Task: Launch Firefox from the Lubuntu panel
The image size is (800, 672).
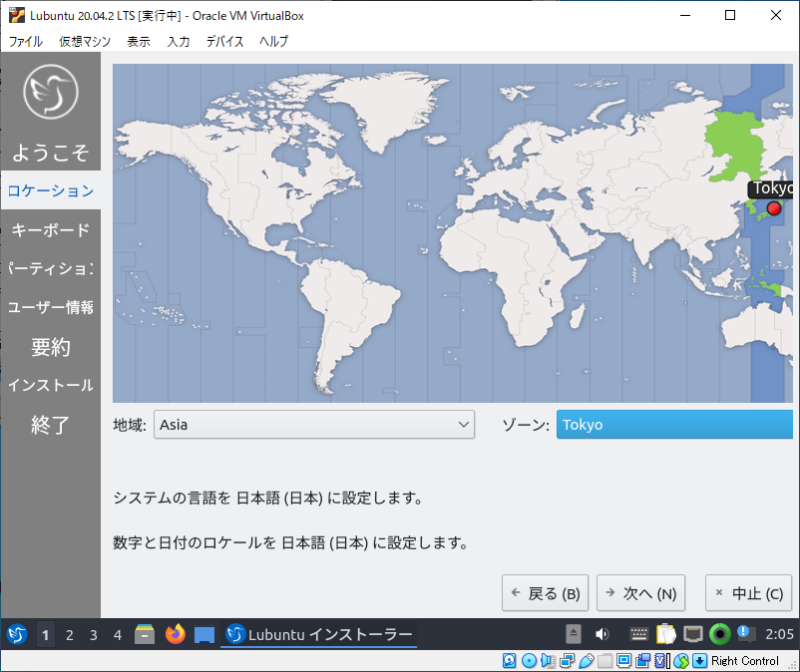Action: click(x=175, y=634)
